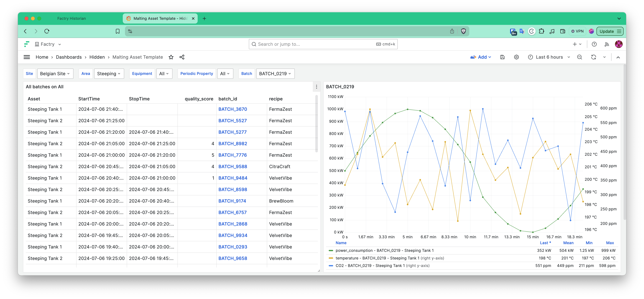Viewport: 644px width, 299px height.
Task: Toggle the VPN button
Action: coord(577,31)
